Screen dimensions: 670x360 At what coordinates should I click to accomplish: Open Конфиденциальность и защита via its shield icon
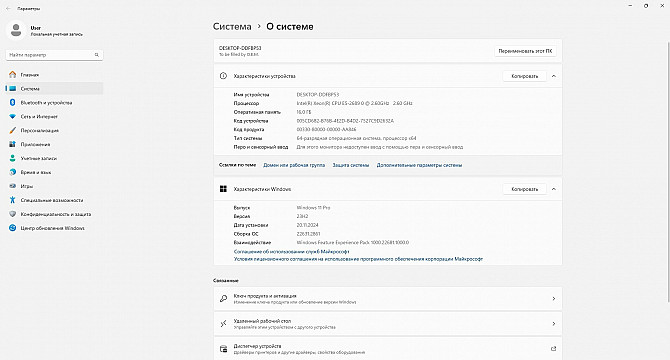12,214
